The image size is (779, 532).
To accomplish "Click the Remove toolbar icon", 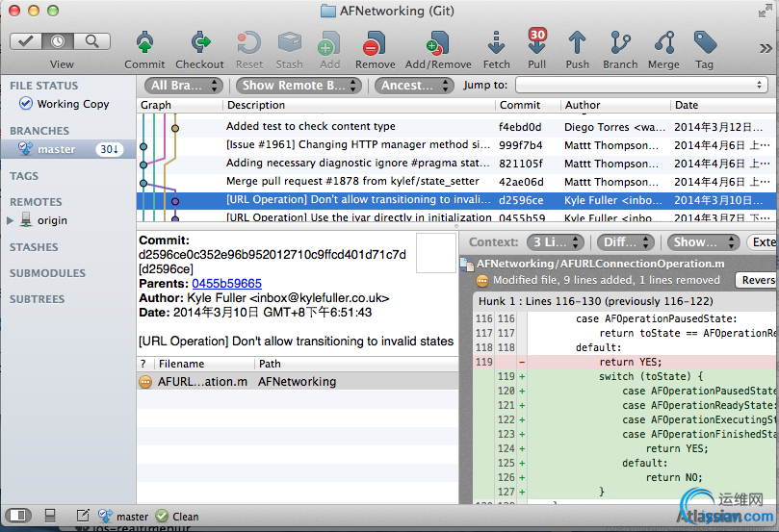I will coord(376,42).
